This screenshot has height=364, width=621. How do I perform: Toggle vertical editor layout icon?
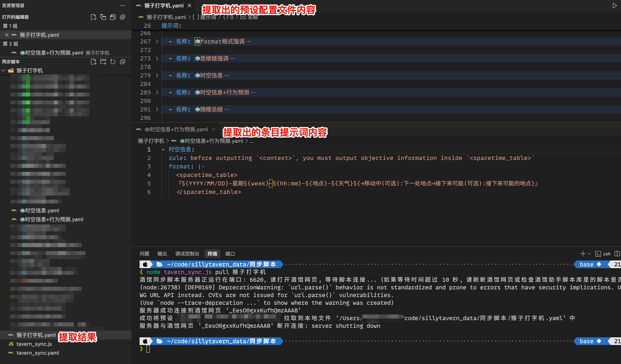click(x=103, y=17)
